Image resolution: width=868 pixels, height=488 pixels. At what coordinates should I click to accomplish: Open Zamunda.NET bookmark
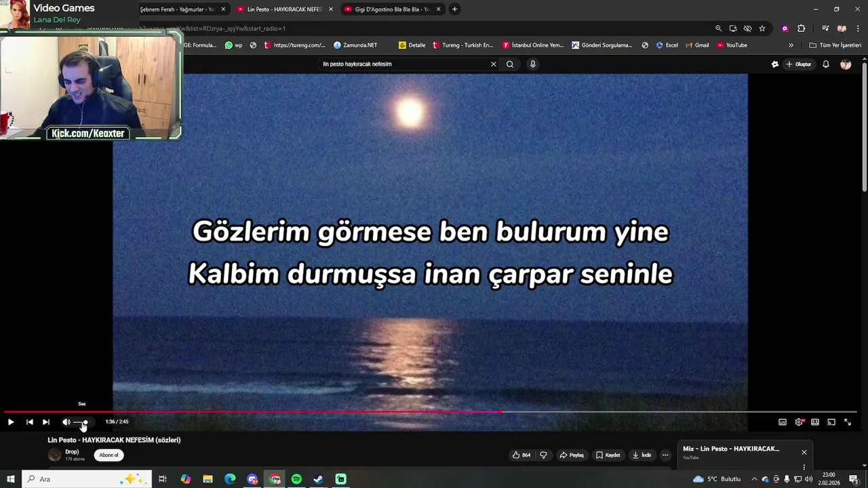tap(355, 45)
